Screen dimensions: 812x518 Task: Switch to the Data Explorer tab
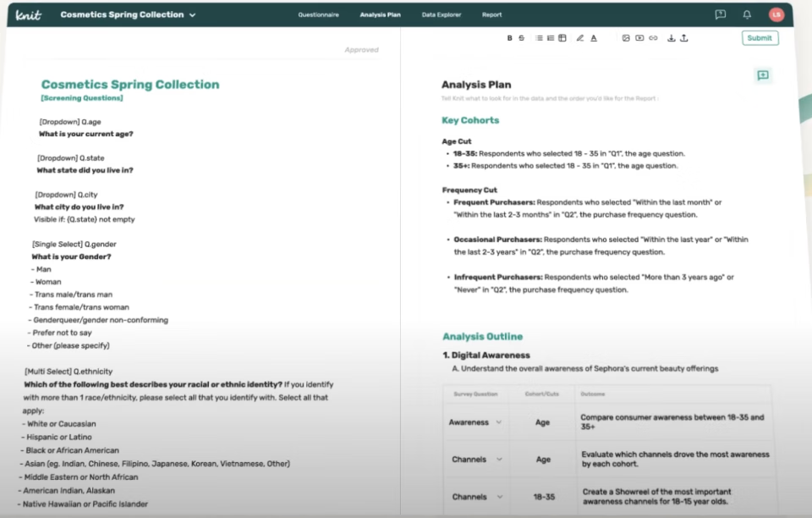click(x=442, y=15)
